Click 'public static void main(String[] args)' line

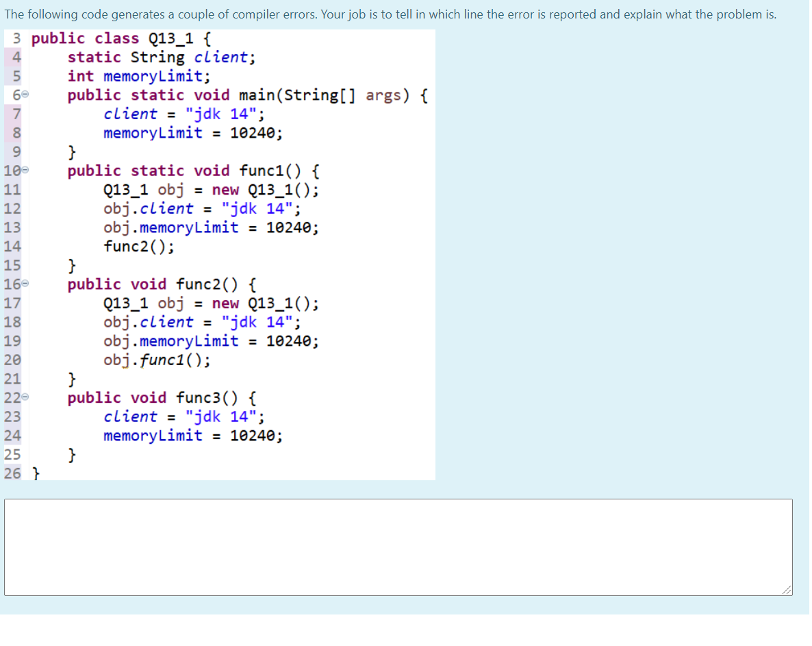click(248, 95)
